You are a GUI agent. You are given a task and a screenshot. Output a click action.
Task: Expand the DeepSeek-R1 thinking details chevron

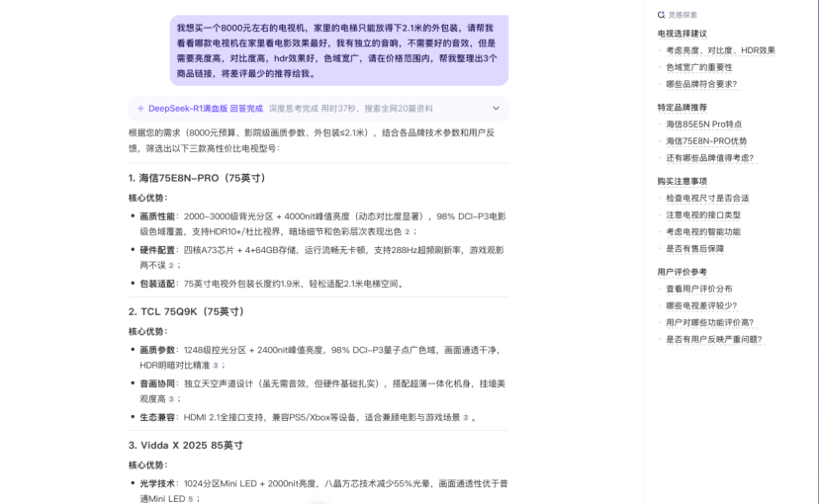click(496, 109)
